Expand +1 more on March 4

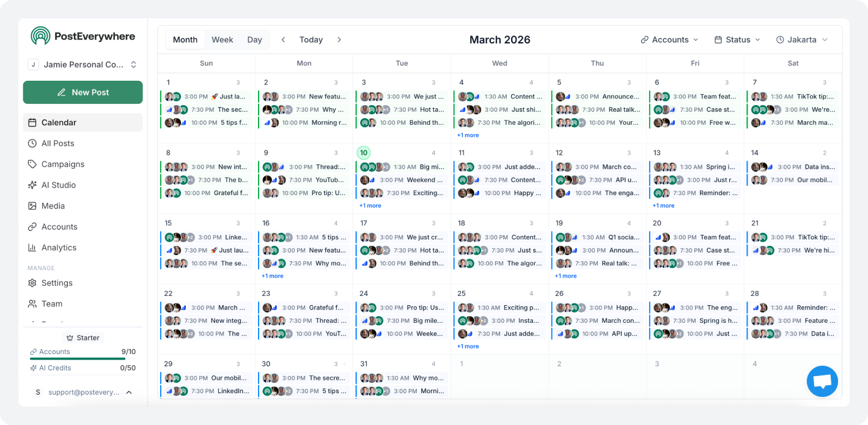click(468, 135)
